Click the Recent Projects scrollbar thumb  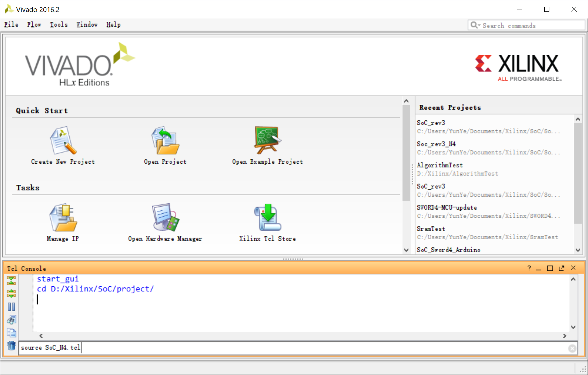578,173
